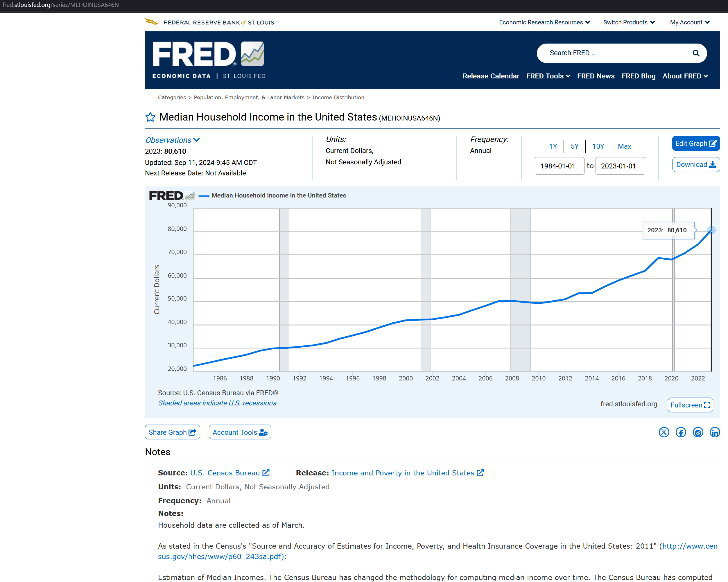Open Categories breadcrumb link
Screen dimensions: 728x582
(172, 98)
